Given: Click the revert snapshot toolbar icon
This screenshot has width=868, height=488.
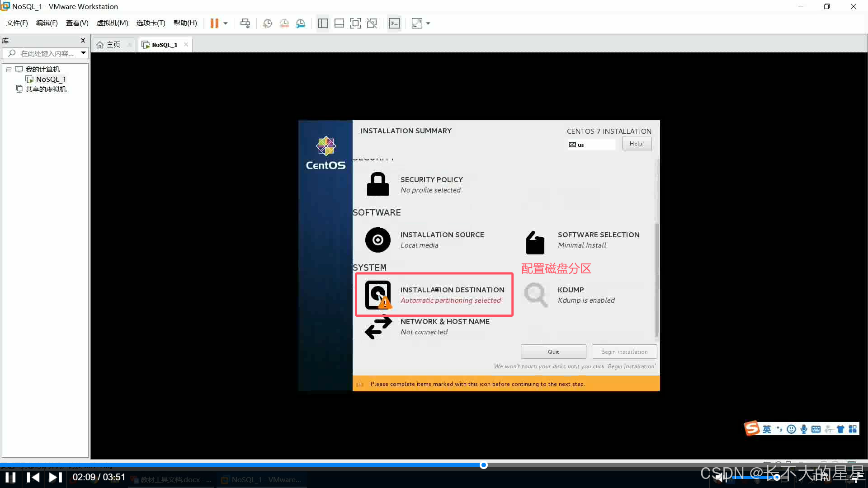Looking at the screenshot, I should pos(284,23).
